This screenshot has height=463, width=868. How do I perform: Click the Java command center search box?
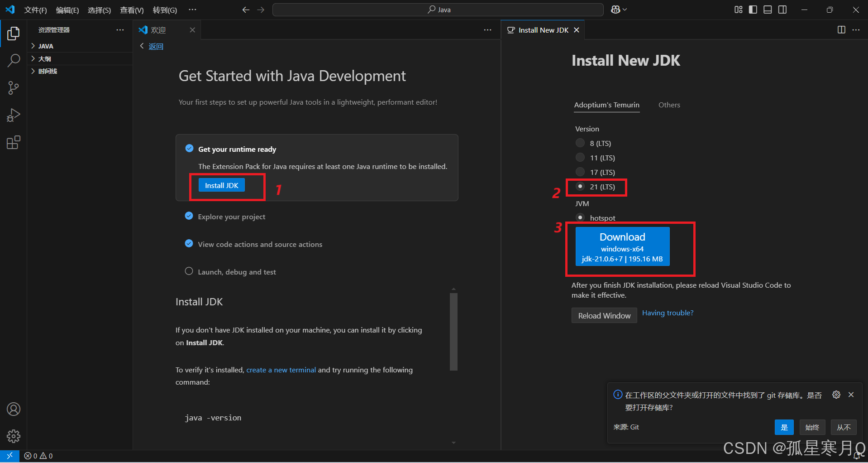[438, 10]
